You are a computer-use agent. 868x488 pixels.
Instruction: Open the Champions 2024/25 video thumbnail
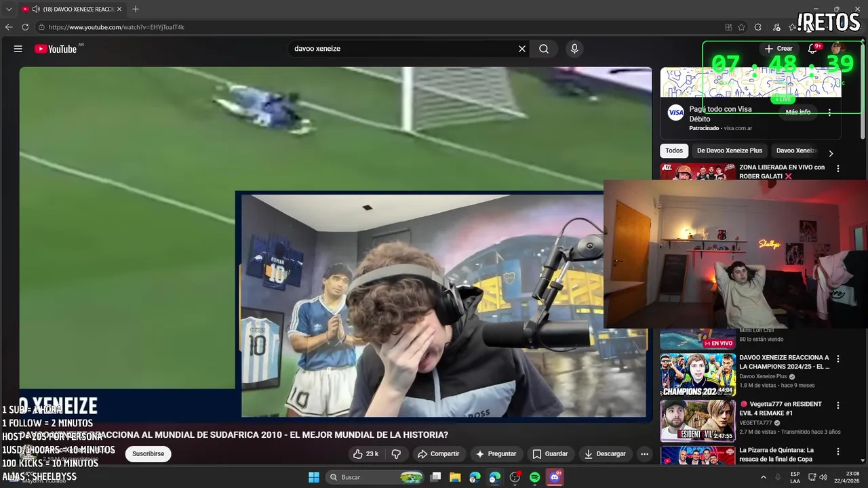tap(698, 375)
